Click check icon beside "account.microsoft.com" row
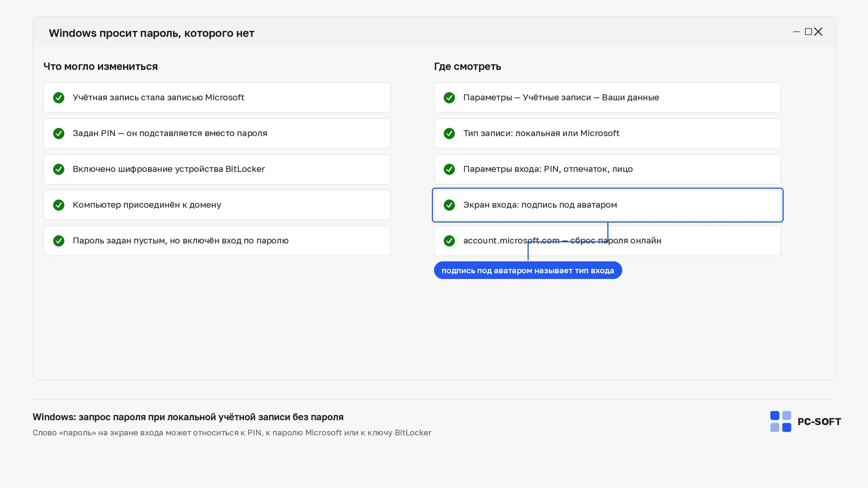The image size is (868, 488). [x=449, y=241]
